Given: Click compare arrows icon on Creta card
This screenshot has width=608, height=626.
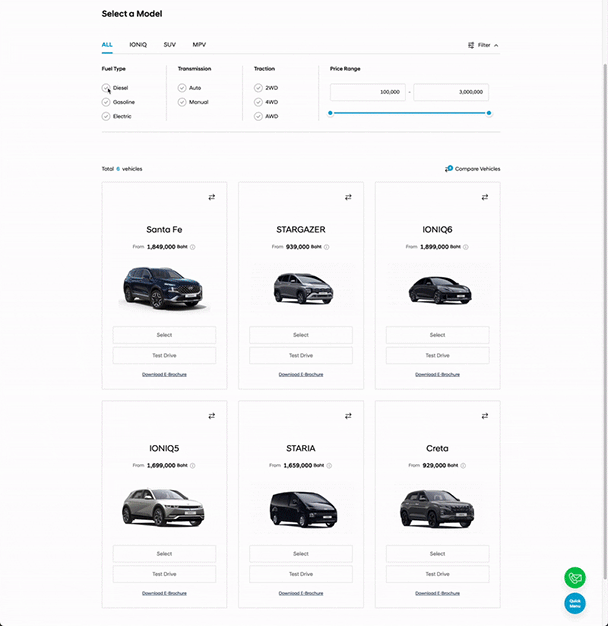Looking at the screenshot, I should click(x=485, y=416).
